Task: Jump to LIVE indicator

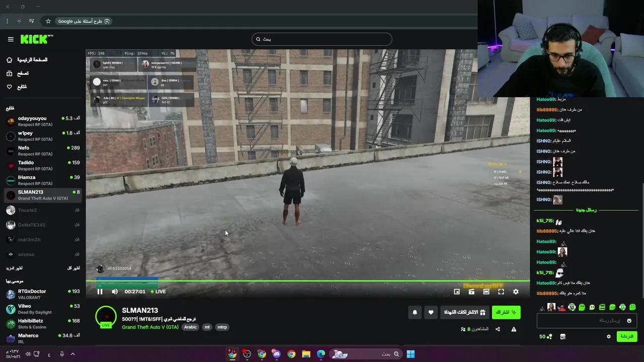Action: [158, 292]
